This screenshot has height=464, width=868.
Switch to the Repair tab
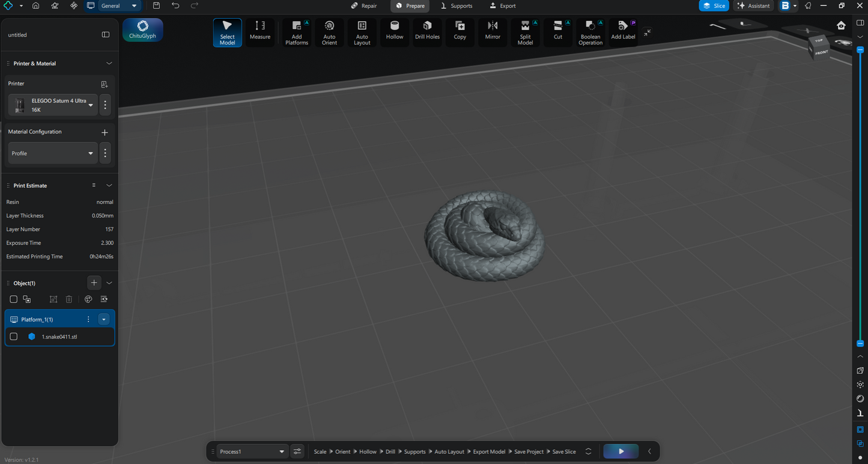(365, 6)
